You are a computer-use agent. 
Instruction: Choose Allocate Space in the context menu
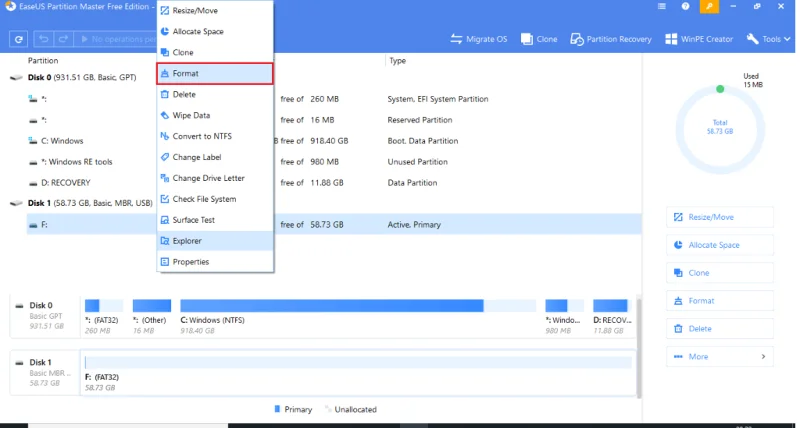215,32
